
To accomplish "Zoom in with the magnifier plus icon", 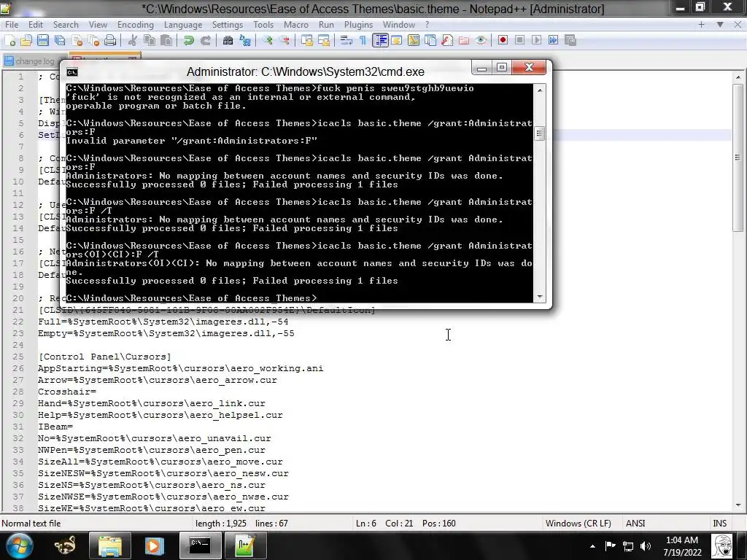I will tap(268, 41).
